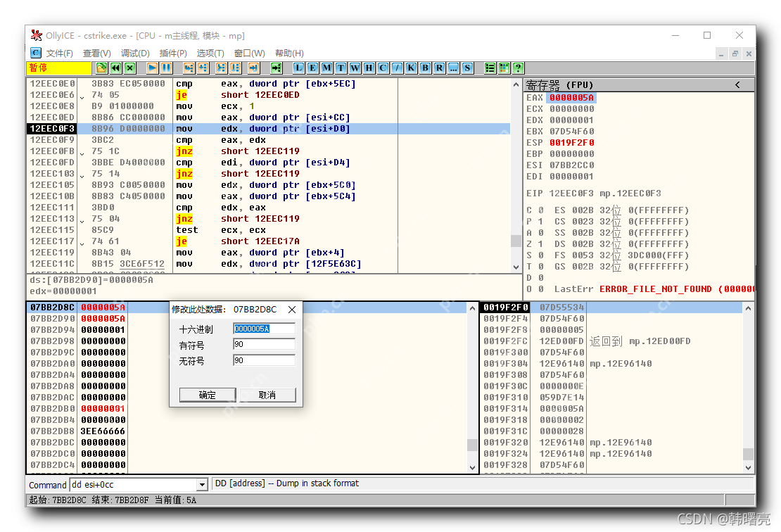Confirm the data edit with 确定
781x532 pixels.
(207, 395)
